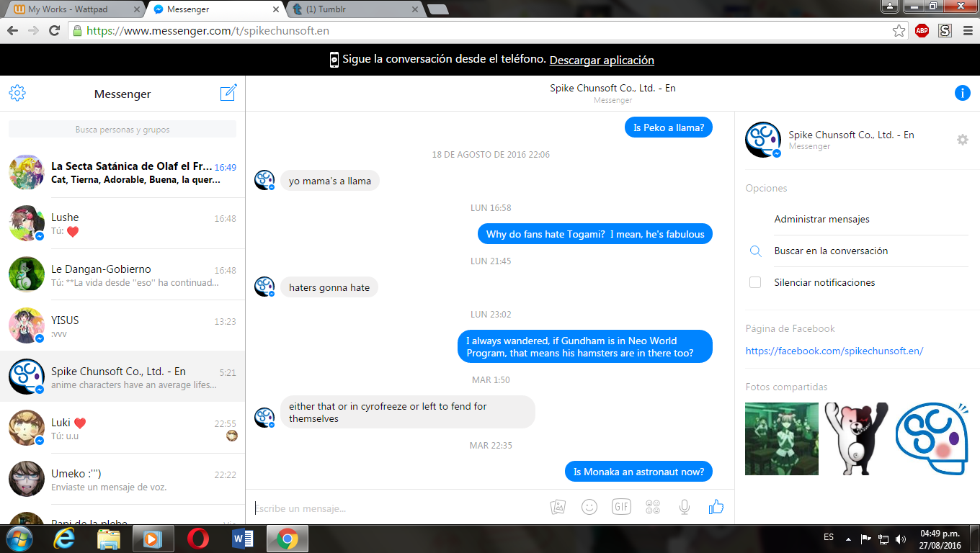Viewport: 980px width, 553px height.
Task: Select Spike Chunsoft Co., Ltd. conversation row
Action: point(122,377)
